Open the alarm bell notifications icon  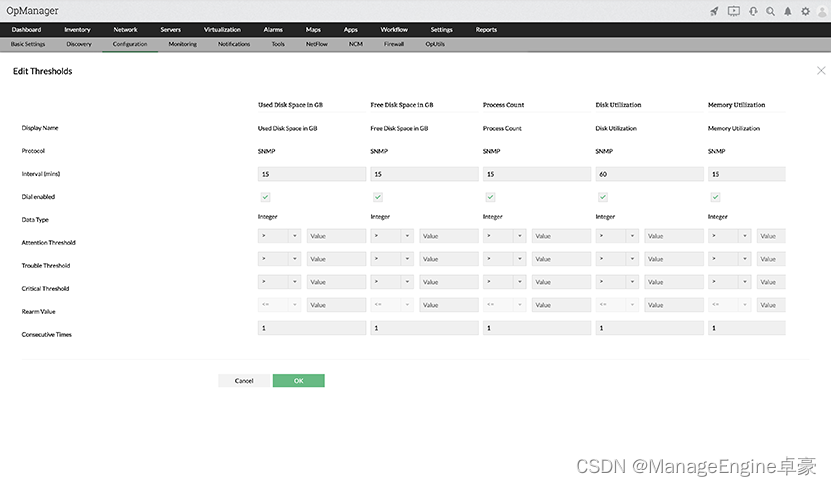788,11
